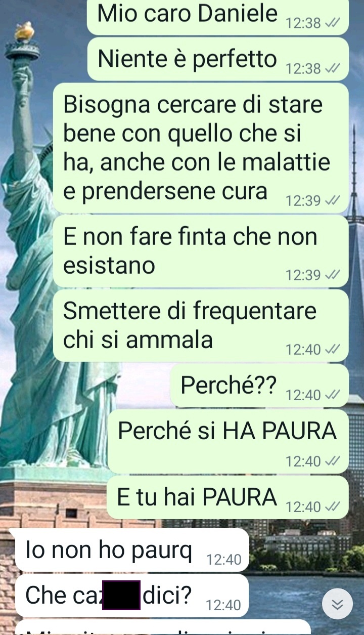The height and width of the screenshot is (635, 364).
Task: Tap the "Perché??" outgoing message
Action: tap(260, 386)
